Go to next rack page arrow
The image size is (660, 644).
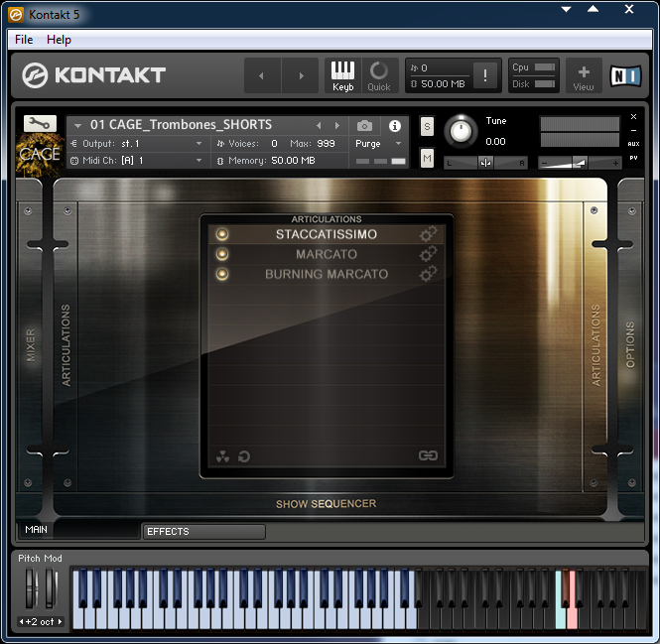pyautogui.click(x=301, y=75)
